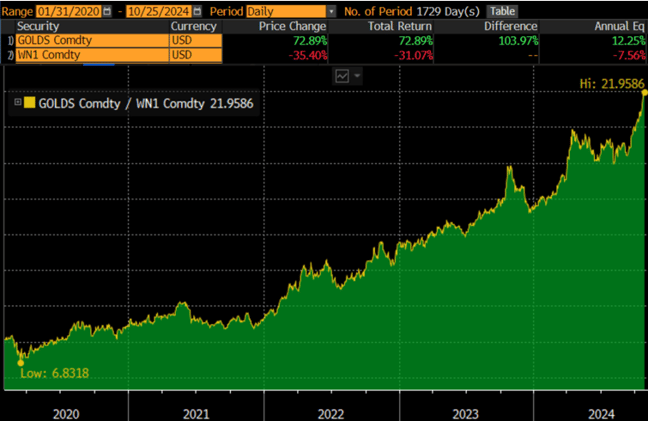This screenshot has height=421, width=648.
Task: Click the 2022 axis label
Action: [x=331, y=414]
